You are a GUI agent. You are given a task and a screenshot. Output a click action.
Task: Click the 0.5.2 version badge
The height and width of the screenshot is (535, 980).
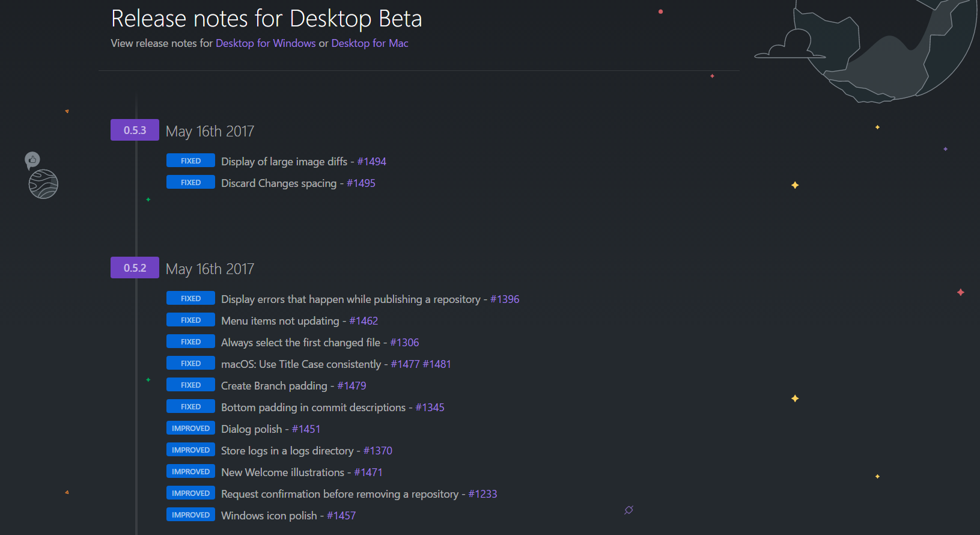click(x=135, y=267)
